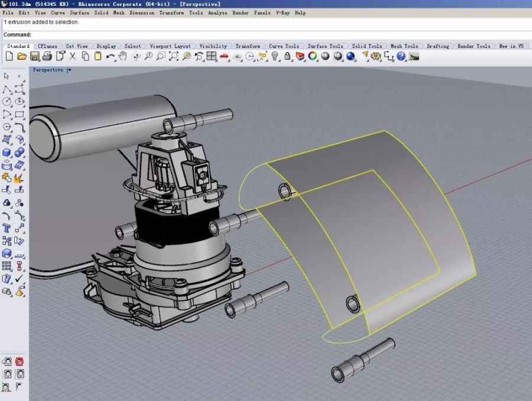Open the color wheel icon
Screen dimensions: 532x401
point(312,56)
